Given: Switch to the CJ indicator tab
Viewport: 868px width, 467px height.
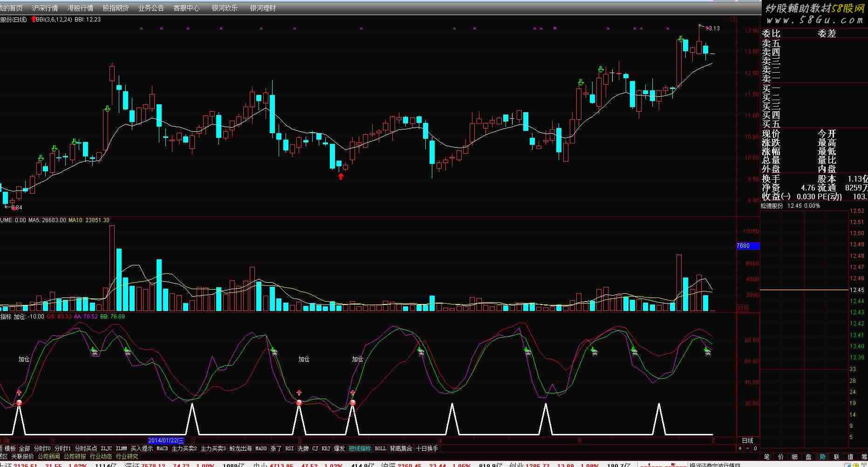Looking at the screenshot, I should 315,448.
